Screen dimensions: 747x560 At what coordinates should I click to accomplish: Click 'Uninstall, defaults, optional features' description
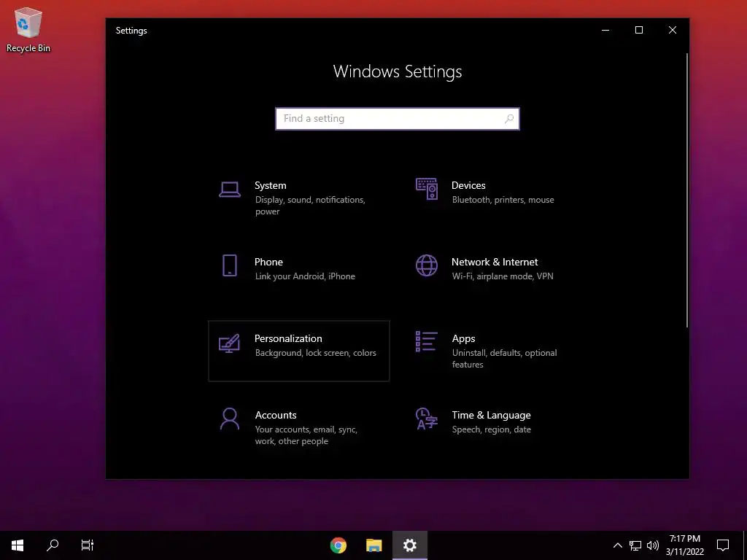pos(505,359)
